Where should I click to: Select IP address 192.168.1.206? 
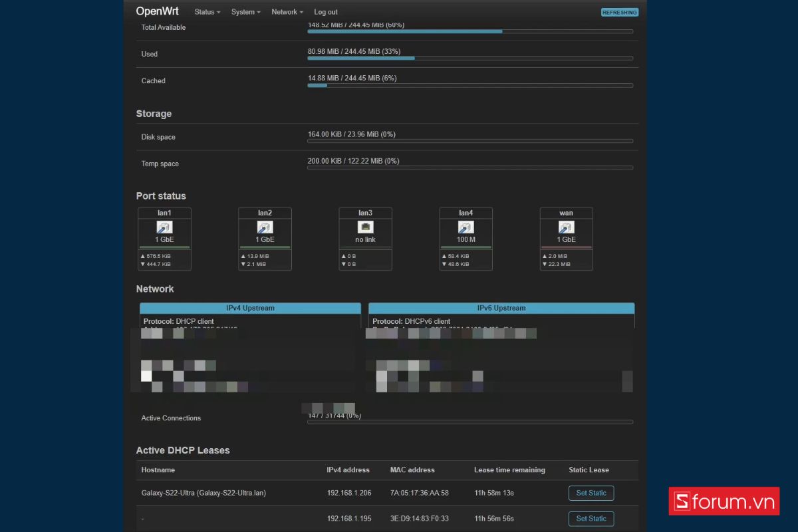348,493
